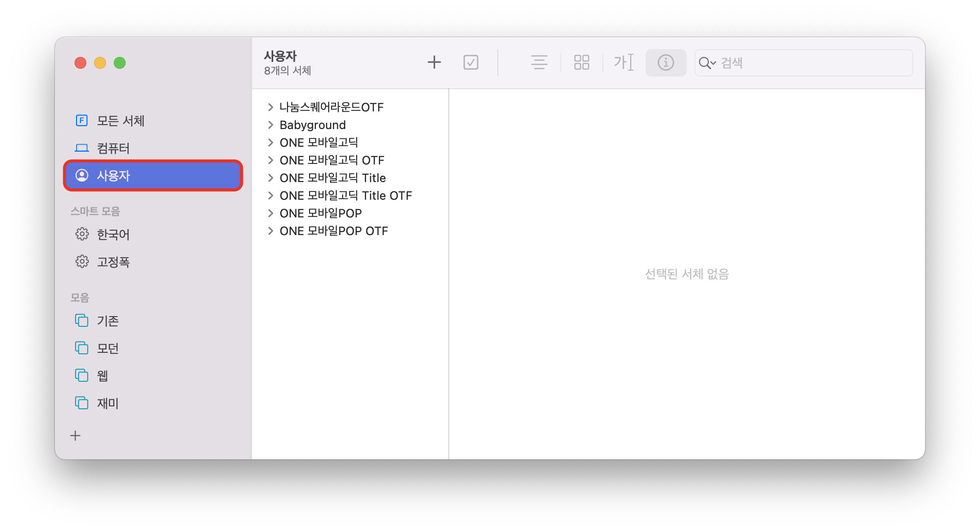Open the 웹 collection

point(102,376)
